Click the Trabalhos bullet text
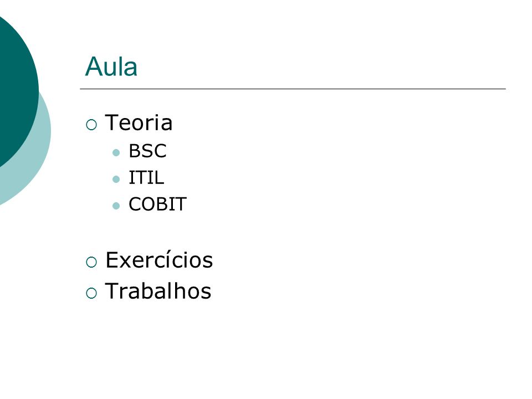This screenshot has width=532, height=399. [x=158, y=291]
